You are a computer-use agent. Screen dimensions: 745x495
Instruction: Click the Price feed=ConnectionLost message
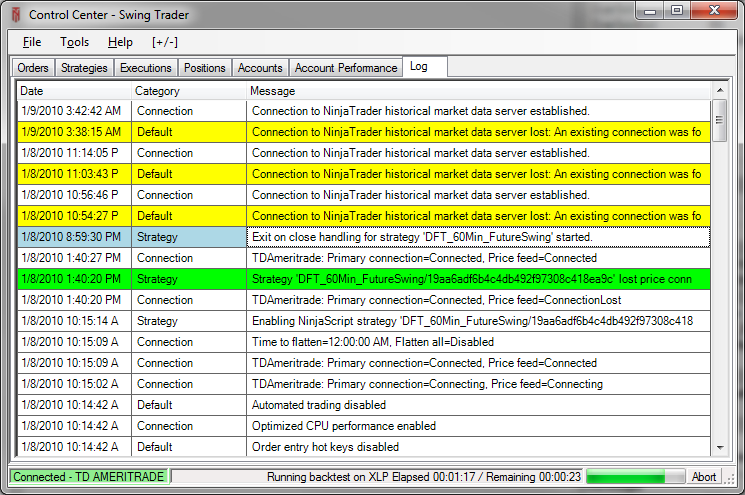coord(478,300)
